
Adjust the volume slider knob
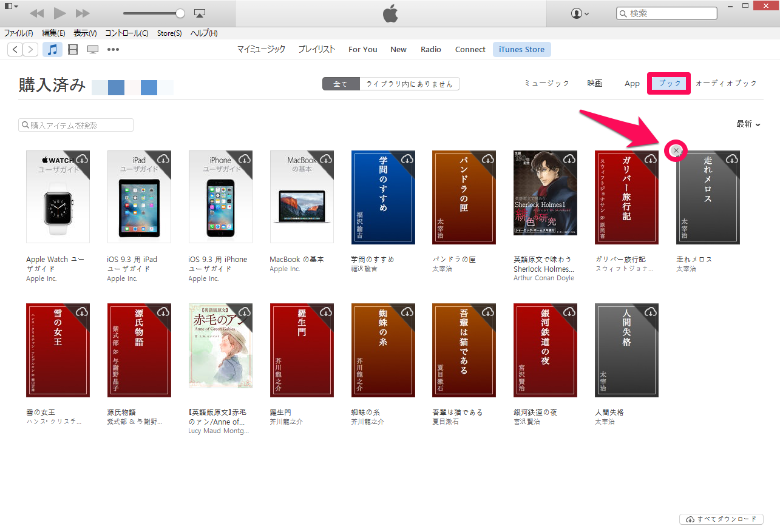pos(180,13)
